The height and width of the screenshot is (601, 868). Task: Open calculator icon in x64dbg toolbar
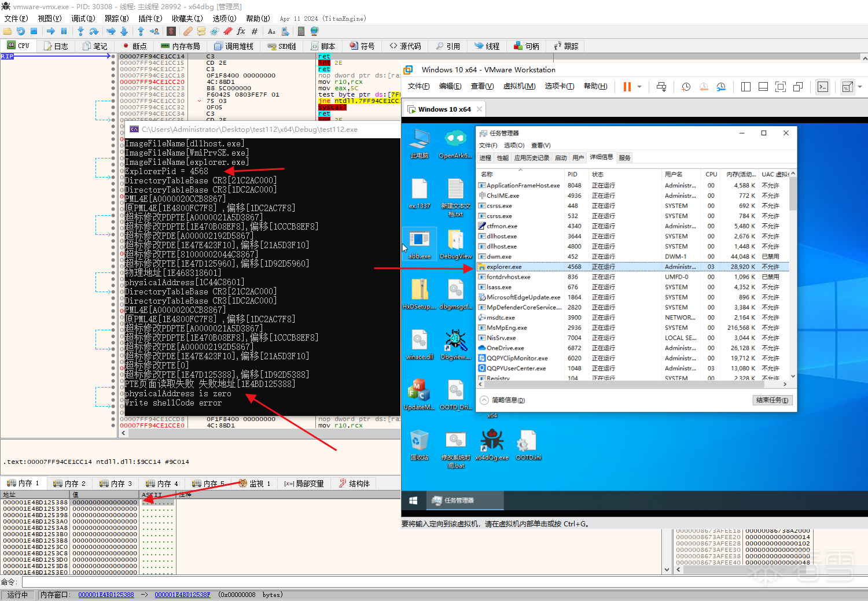[301, 31]
